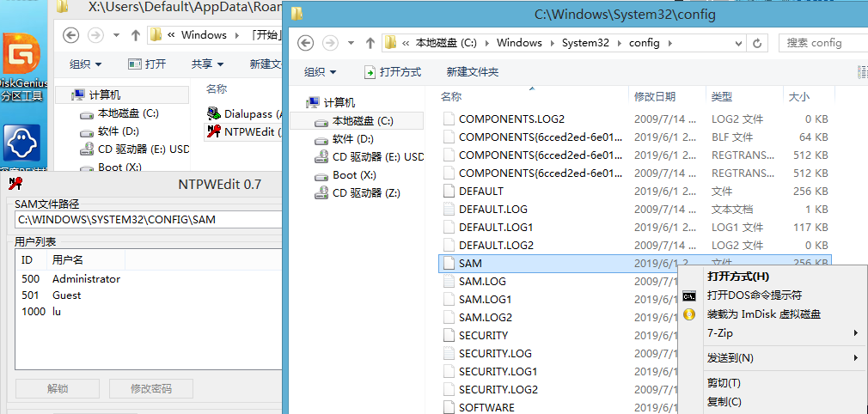Viewport: 868px width, 414px height.
Task: Select CD 驱动器 (Z:) in config navigation pane
Action: (x=358, y=193)
